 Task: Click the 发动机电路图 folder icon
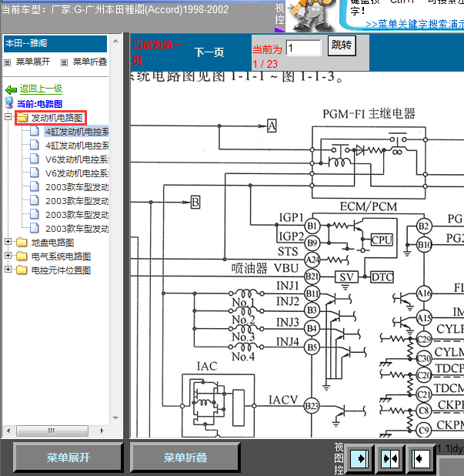tap(22, 118)
